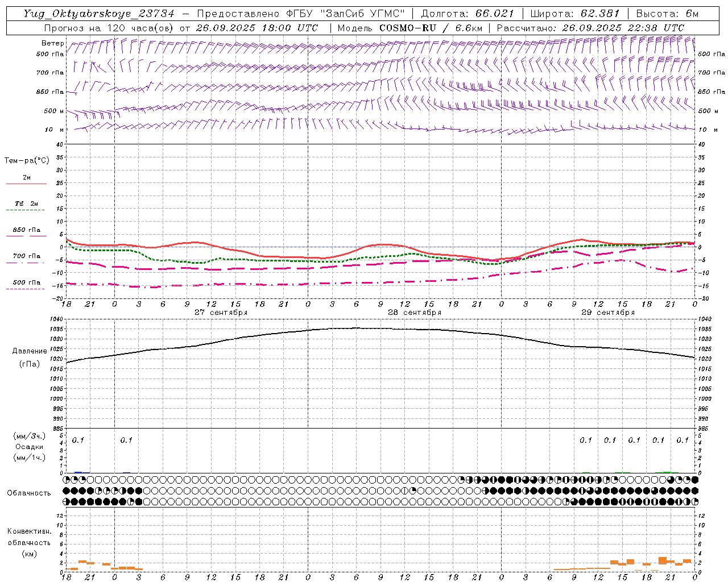
Task: Select the forecast start time 26.09.2025 18:00 UTC
Action: point(257,28)
